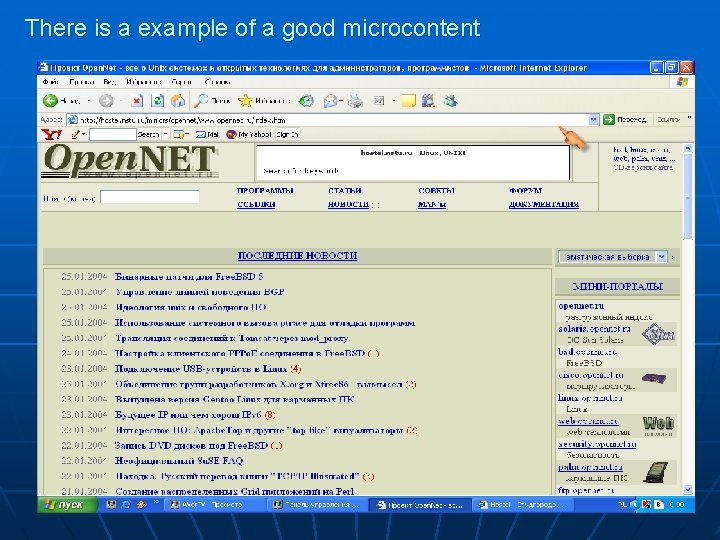Expand the address bar URL dropdown
This screenshot has width=720, height=540.
click(593, 120)
